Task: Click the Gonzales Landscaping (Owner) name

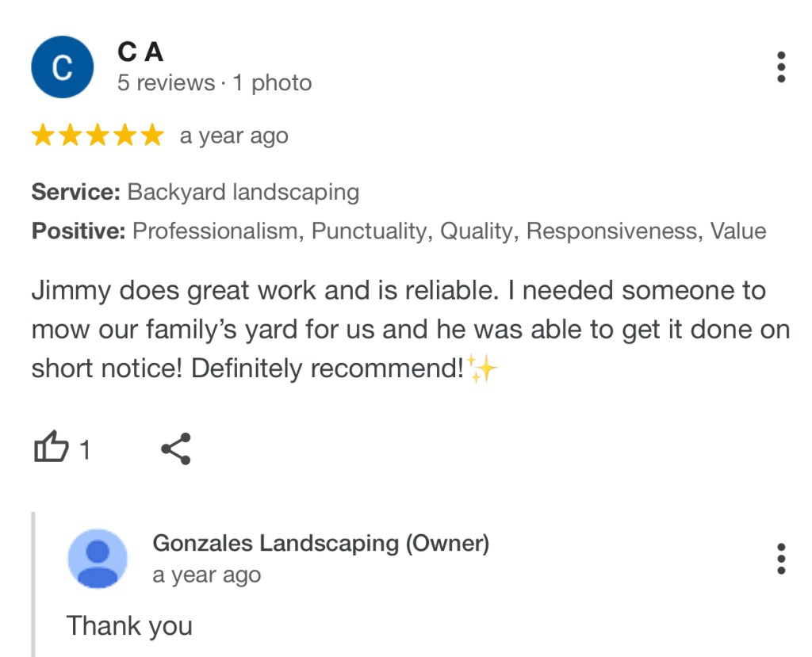Action: 320,543
